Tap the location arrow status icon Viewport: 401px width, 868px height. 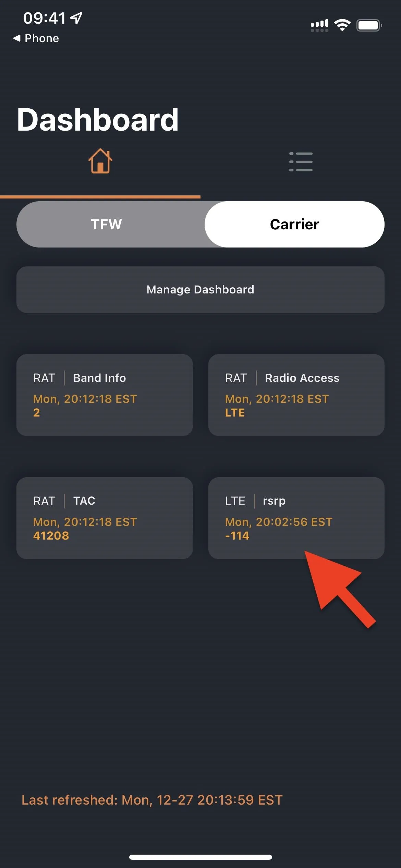pyautogui.click(x=76, y=18)
